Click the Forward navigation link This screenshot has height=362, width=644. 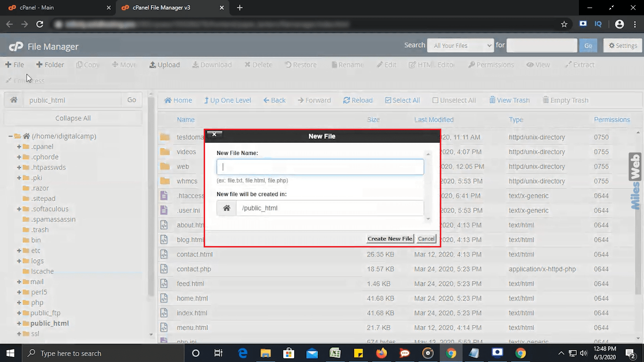[x=314, y=100]
